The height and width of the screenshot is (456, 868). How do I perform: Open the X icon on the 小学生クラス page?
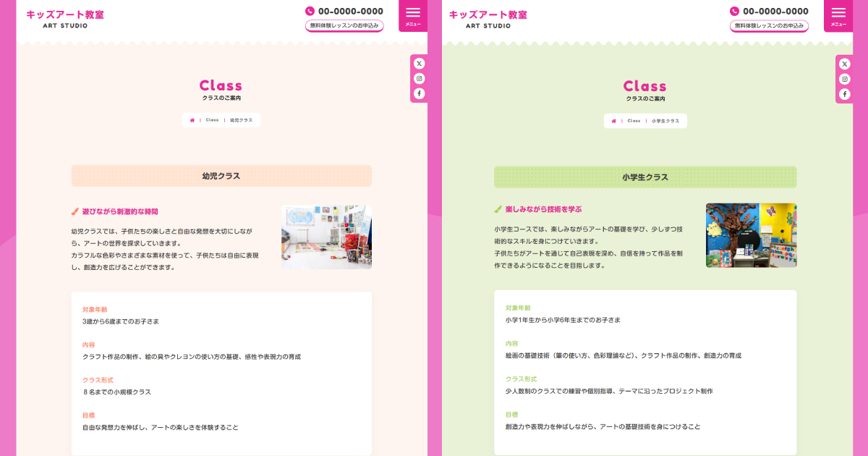pos(844,63)
